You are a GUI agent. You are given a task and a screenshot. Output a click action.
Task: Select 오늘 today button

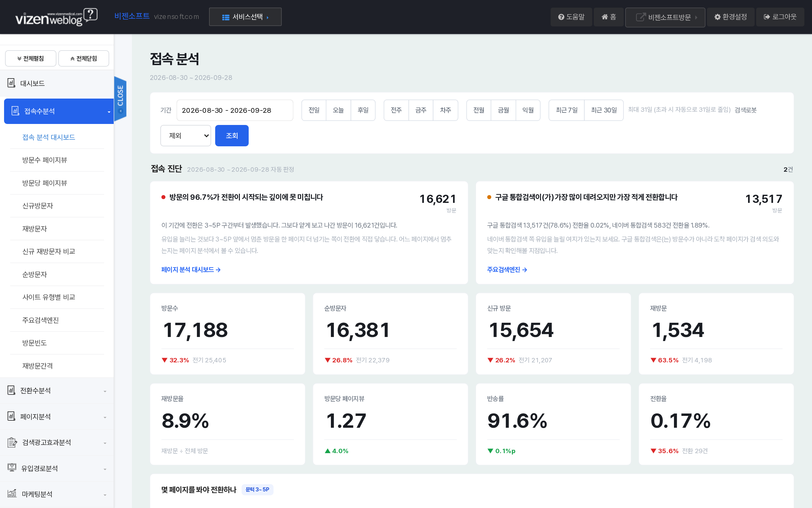(x=338, y=110)
